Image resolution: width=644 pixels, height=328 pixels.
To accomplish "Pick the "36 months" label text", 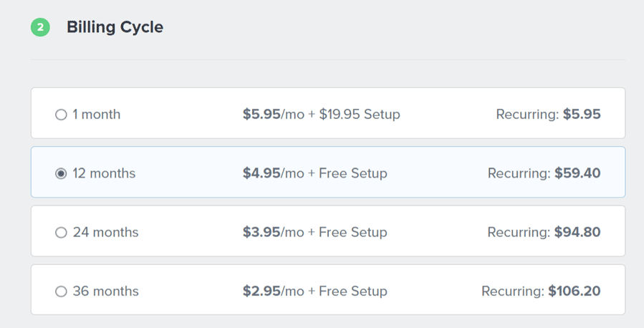I will point(105,291).
